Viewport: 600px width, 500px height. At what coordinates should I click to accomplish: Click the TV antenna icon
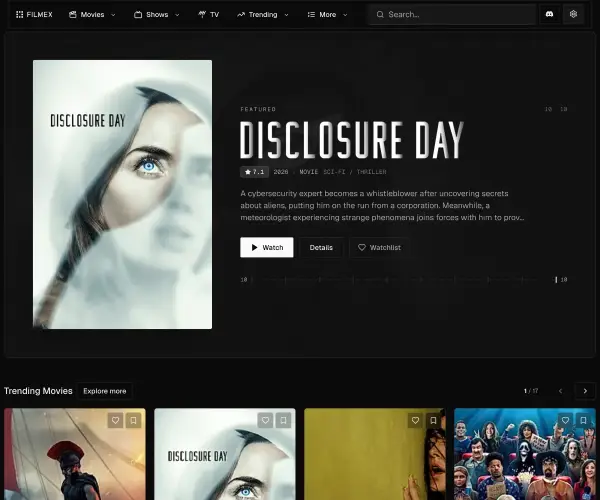202,15
